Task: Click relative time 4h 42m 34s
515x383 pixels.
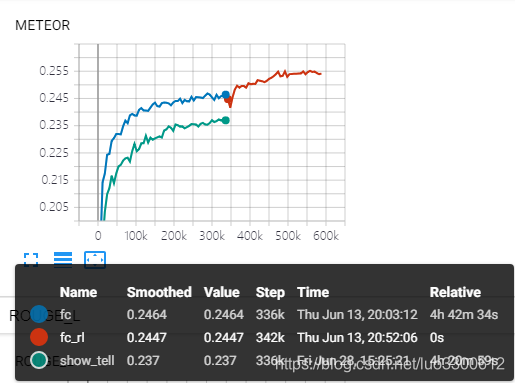Action: click(x=464, y=315)
